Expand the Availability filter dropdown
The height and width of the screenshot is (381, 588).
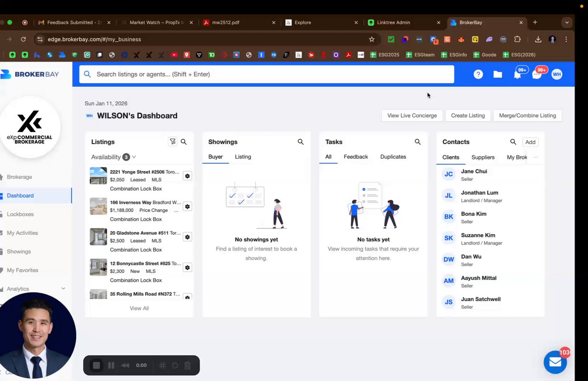coord(113,157)
